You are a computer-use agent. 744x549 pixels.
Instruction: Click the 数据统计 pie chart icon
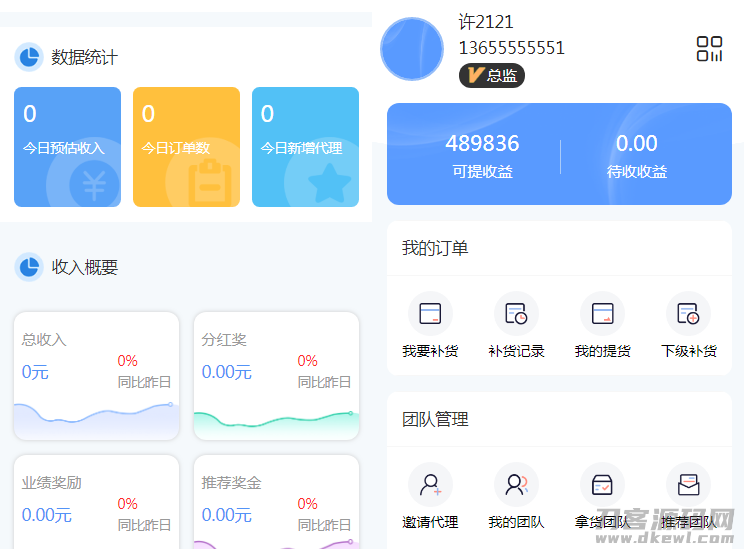click(x=29, y=57)
